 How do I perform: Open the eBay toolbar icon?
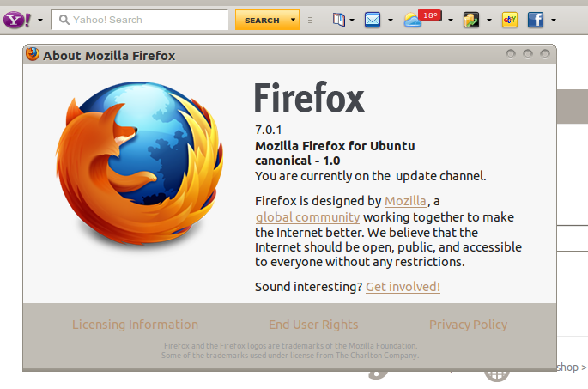click(x=510, y=19)
